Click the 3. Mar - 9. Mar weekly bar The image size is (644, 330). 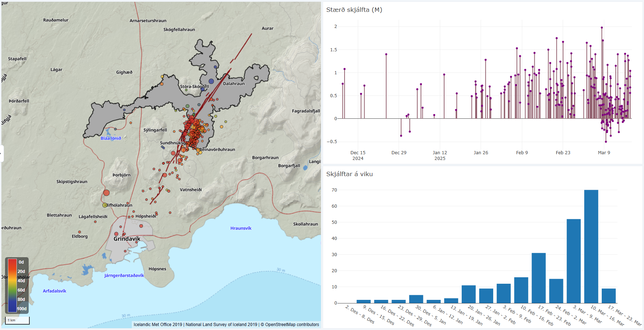coord(573,261)
